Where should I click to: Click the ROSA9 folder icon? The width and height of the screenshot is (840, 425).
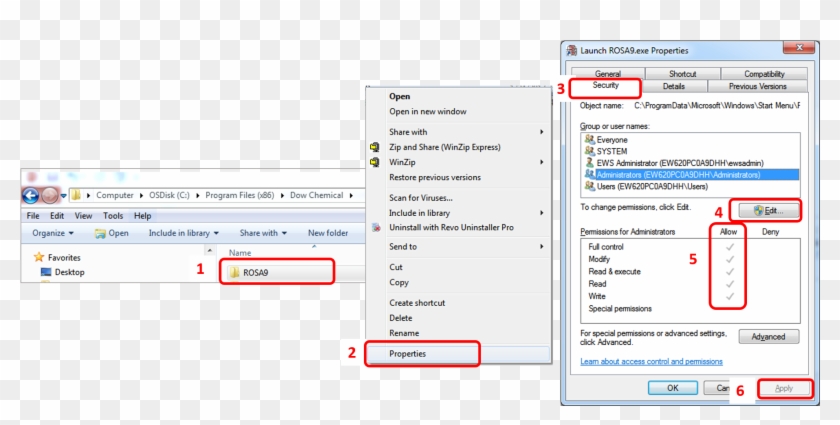pyautogui.click(x=234, y=272)
